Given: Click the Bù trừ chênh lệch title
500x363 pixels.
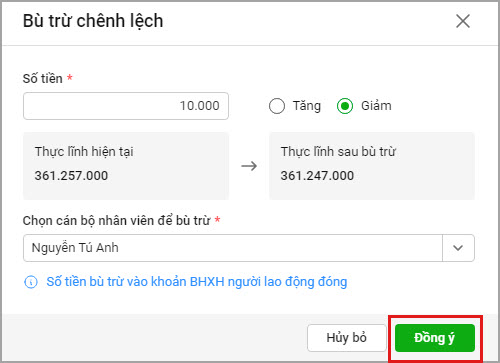Looking at the screenshot, I should click(x=93, y=21).
